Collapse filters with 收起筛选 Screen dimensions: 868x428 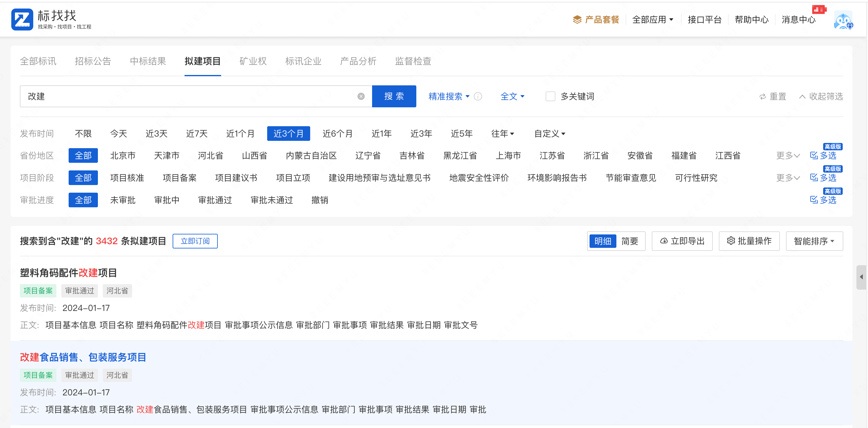pyautogui.click(x=821, y=96)
